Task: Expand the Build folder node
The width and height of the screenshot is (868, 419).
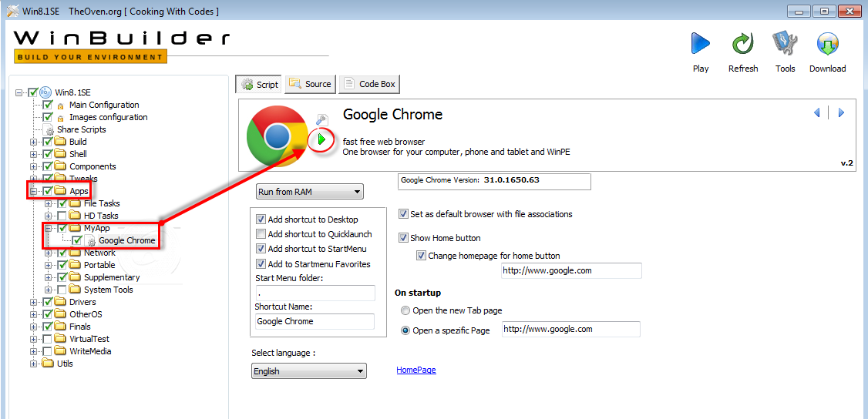Action: click(34, 142)
